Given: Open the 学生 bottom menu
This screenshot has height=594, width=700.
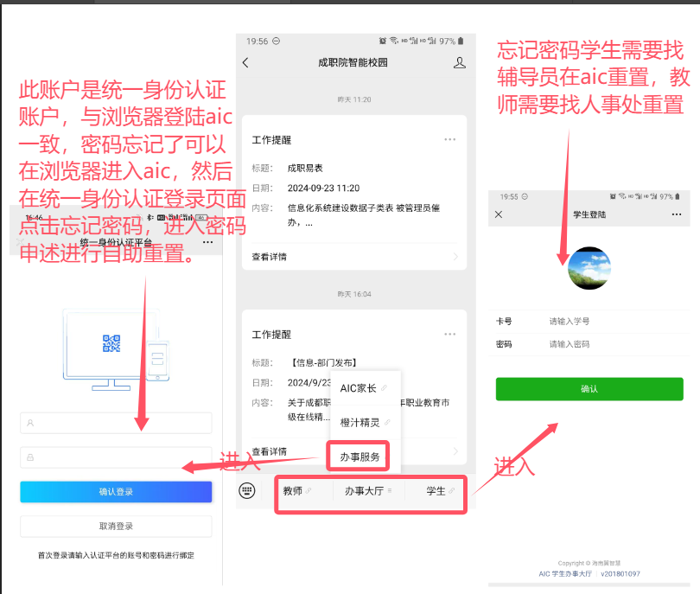Looking at the screenshot, I should pos(440,491).
